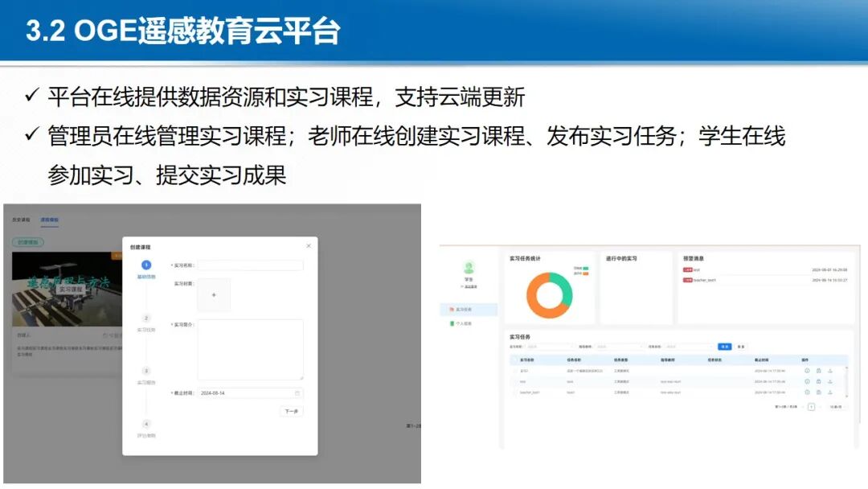Click the task table vertical scrollbar

(845, 381)
